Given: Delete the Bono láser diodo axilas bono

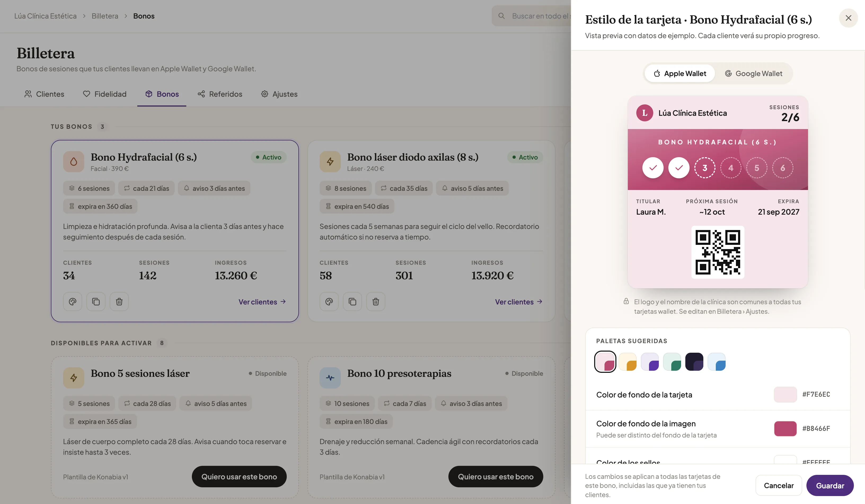Looking at the screenshot, I should [x=376, y=302].
